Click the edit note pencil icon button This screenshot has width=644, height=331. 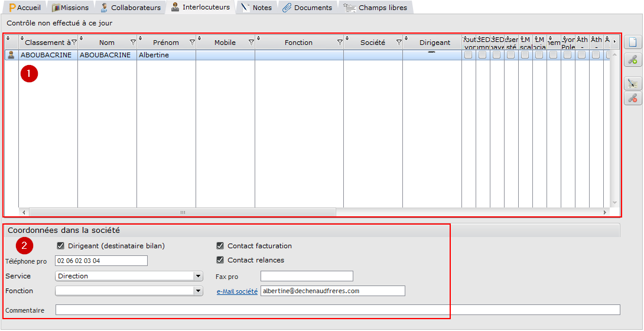pos(633,83)
